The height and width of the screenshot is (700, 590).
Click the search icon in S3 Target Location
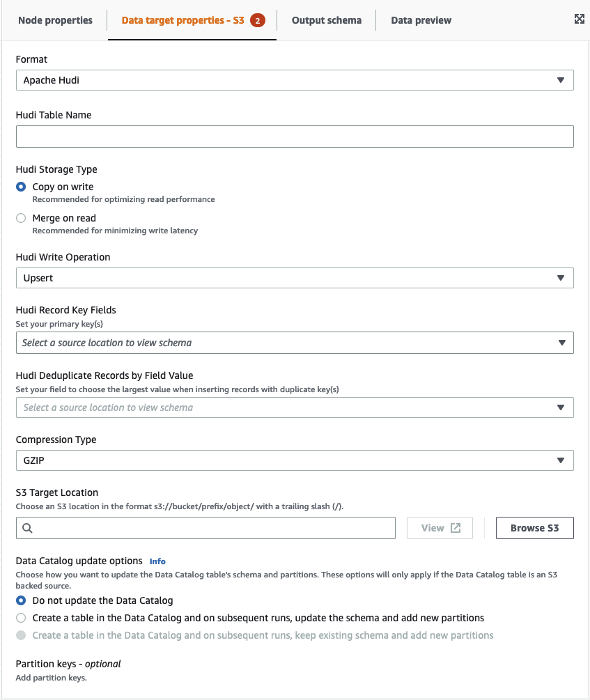[x=28, y=528]
